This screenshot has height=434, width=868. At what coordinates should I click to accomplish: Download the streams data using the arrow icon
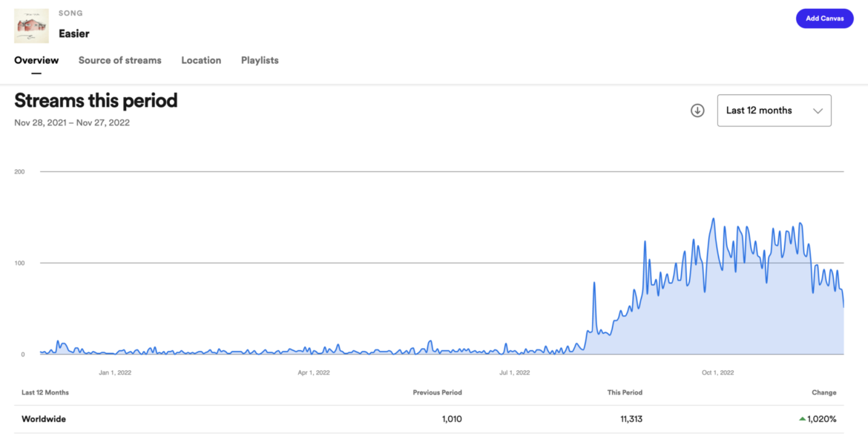point(697,111)
